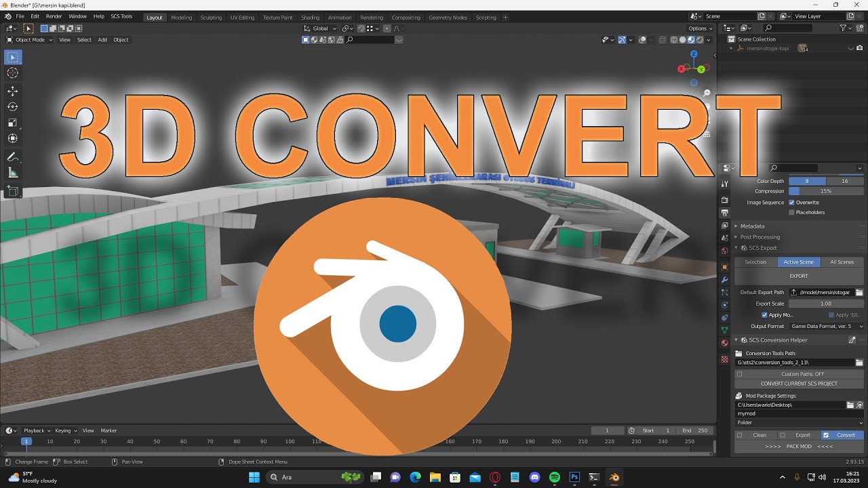868x488 pixels.
Task: Click the Export Scale value field
Action: pyautogui.click(x=827, y=304)
